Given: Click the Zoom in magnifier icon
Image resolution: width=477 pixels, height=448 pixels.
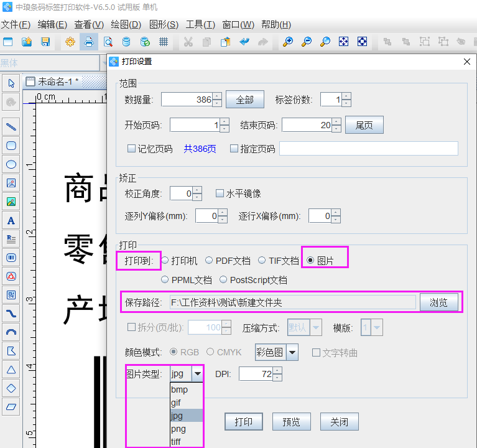Looking at the screenshot, I should pyautogui.click(x=288, y=42).
